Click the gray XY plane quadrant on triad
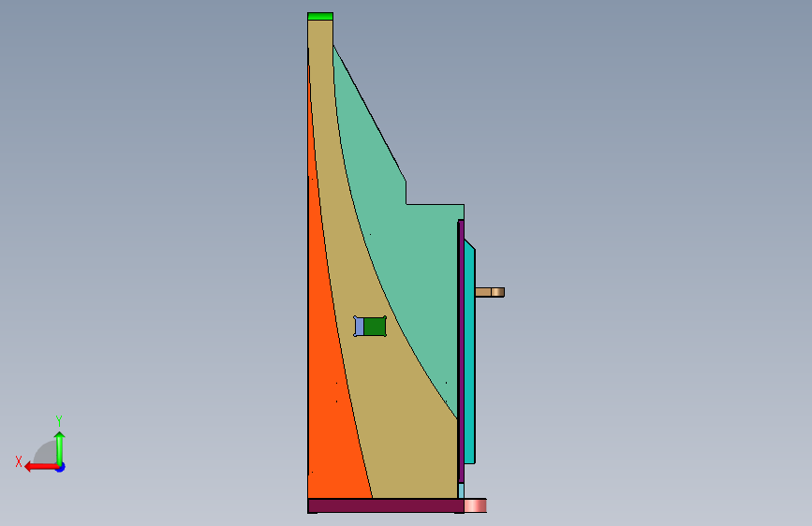812x526 pixels. tap(47, 453)
